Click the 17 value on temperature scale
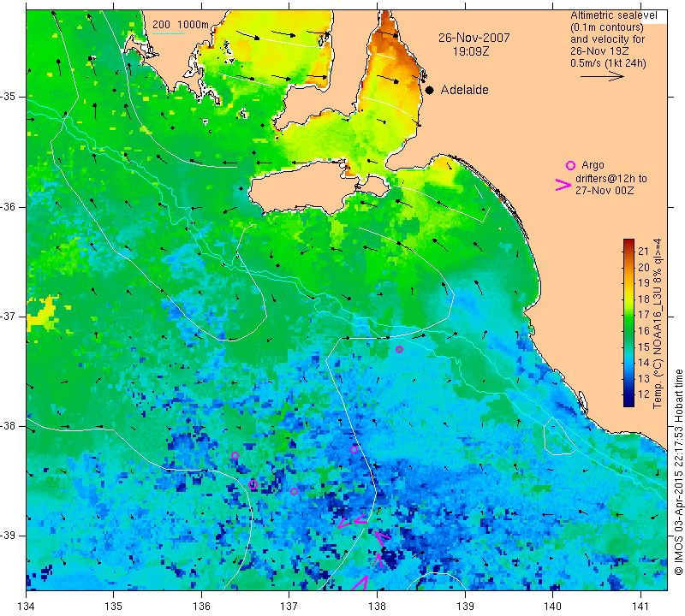Image resolution: width=685 pixels, height=616 pixels. click(644, 314)
